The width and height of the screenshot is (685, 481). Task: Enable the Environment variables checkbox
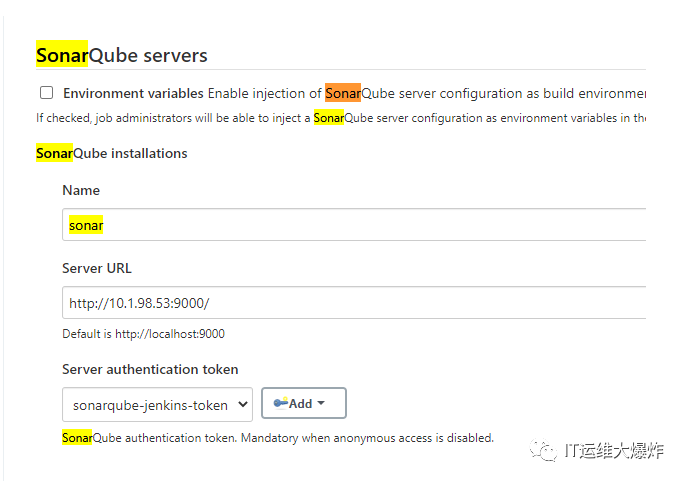point(46,93)
